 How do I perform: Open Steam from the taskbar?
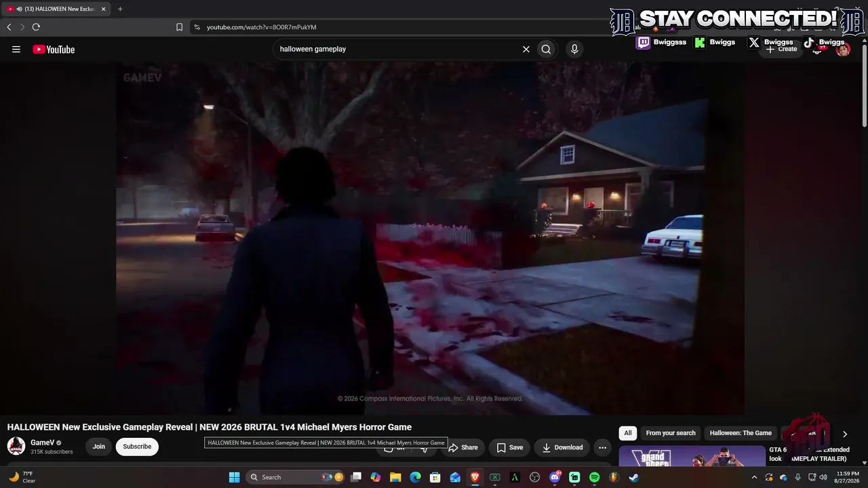click(633, 477)
